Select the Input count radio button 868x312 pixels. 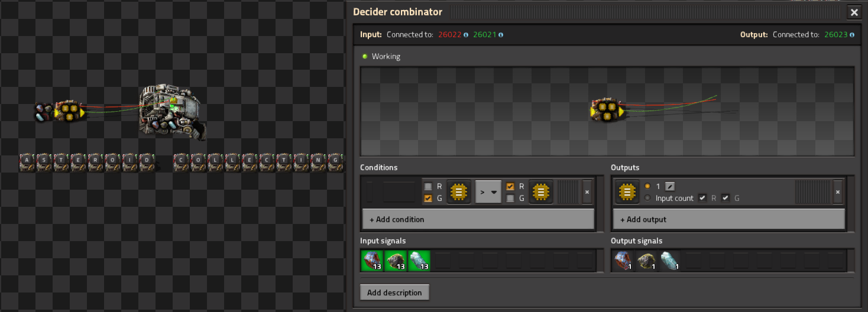(x=648, y=198)
